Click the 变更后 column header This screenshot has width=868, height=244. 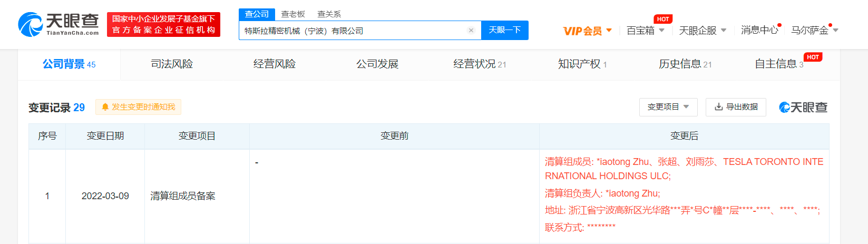point(684,136)
